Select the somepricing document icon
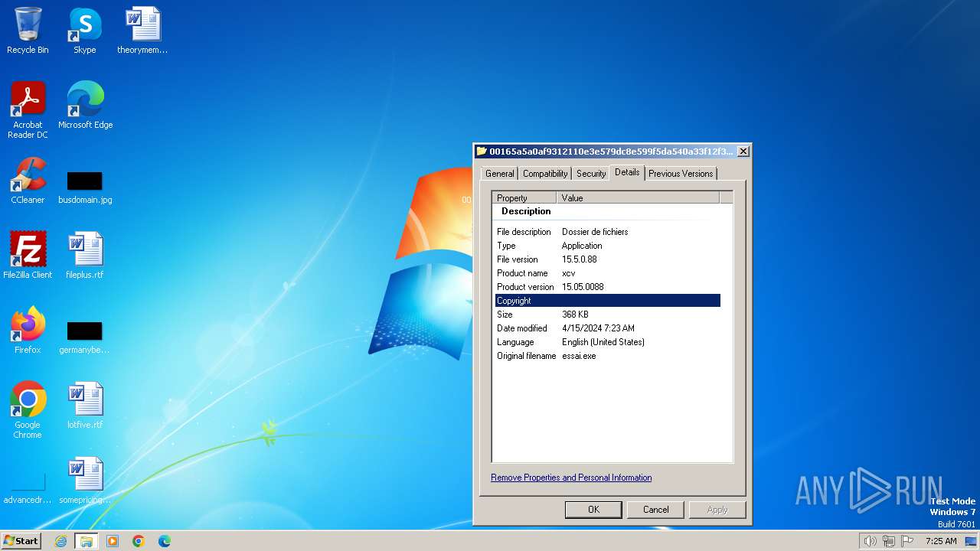The width and height of the screenshot is (980, 551). pos(85,481)
